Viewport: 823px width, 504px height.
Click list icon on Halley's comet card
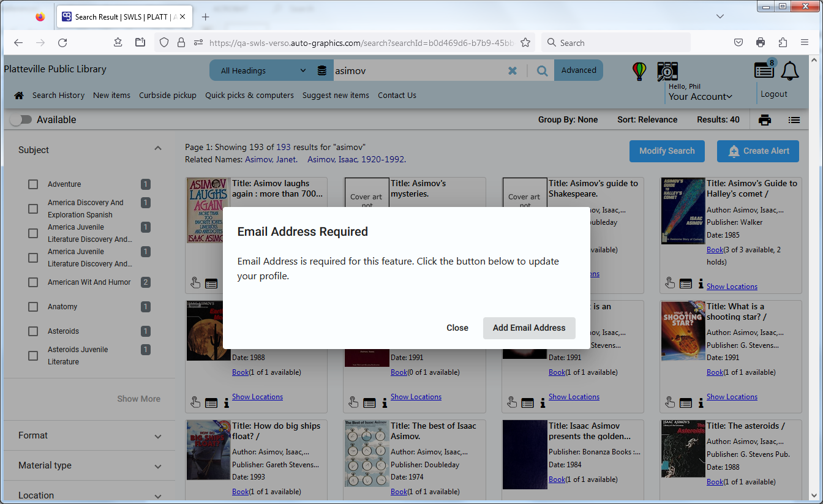coord(686,284)
